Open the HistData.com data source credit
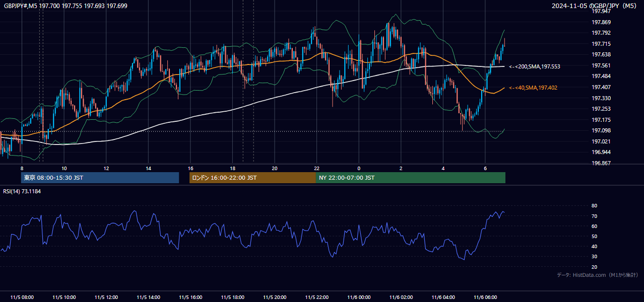Image resolution: width=644 pixels, height=302 pixels. pos(597,275)
